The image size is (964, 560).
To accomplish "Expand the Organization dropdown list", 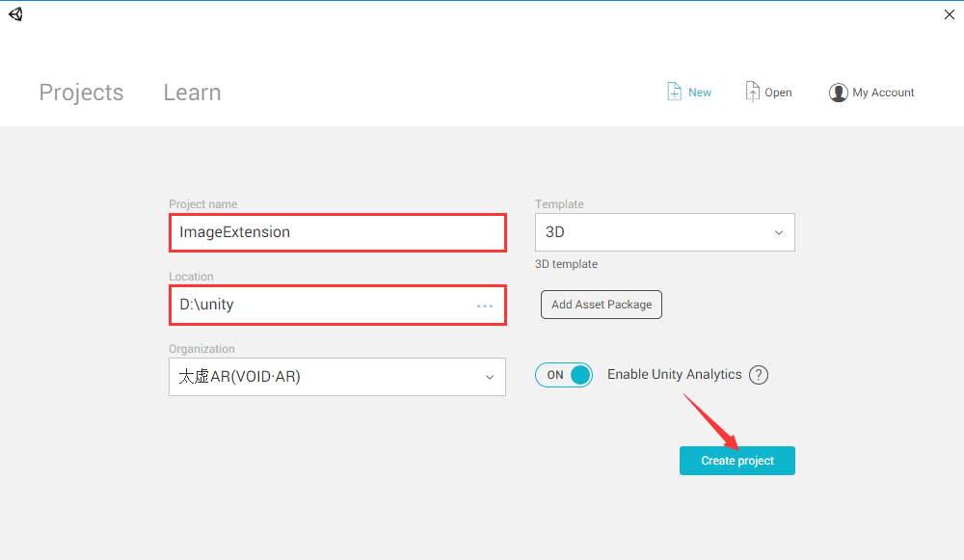I will [336, 377].
